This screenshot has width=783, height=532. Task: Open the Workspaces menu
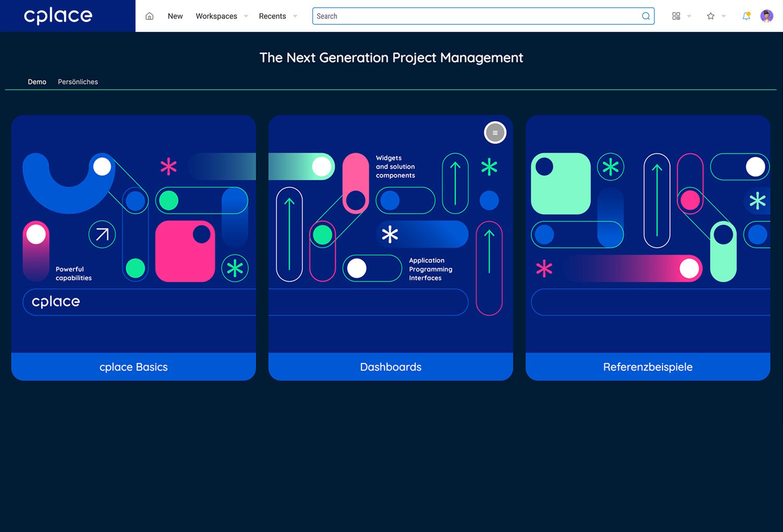216,16
